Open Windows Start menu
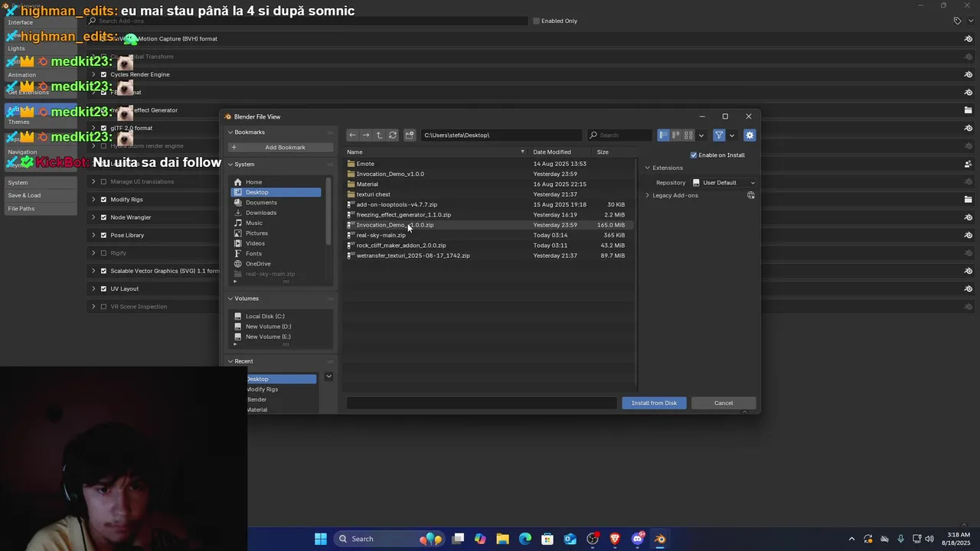Screen dimensions: 980x551 [321, 539]
